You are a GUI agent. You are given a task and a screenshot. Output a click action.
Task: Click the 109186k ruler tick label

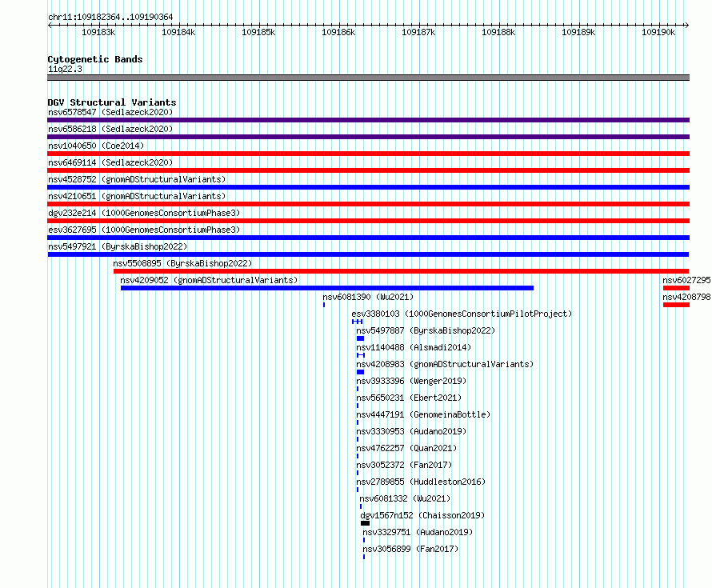coord(338,32)
